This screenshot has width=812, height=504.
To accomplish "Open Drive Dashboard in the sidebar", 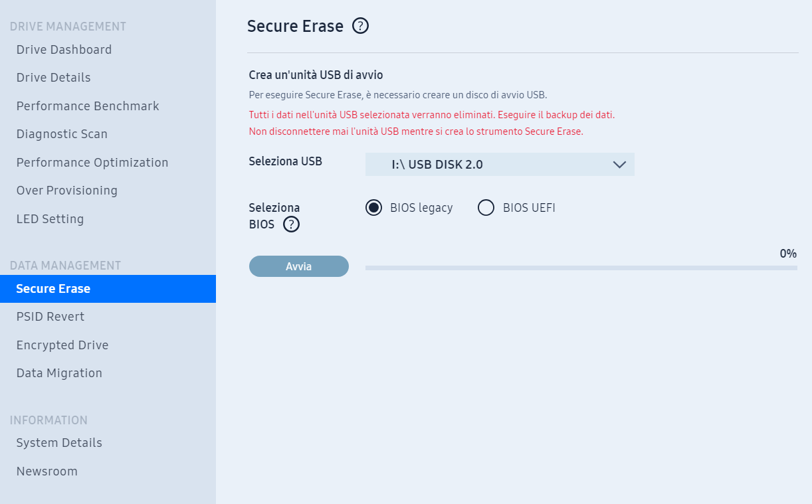I will 64,50.
